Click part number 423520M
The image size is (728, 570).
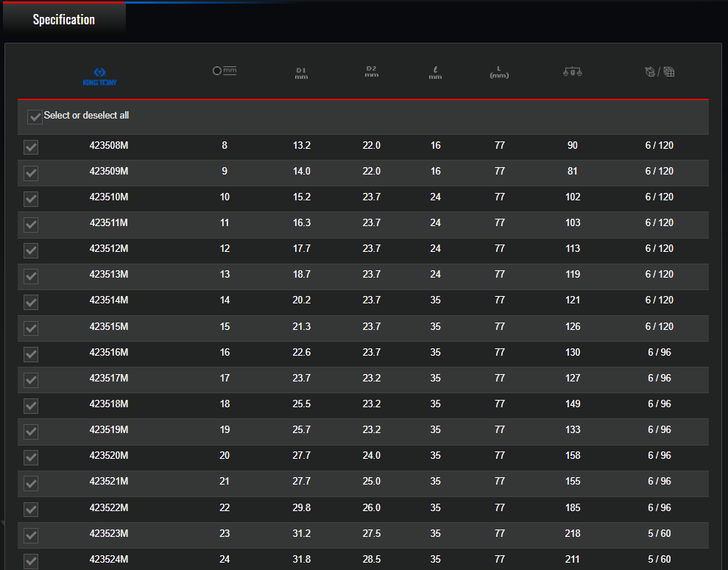tap(109, 455)
